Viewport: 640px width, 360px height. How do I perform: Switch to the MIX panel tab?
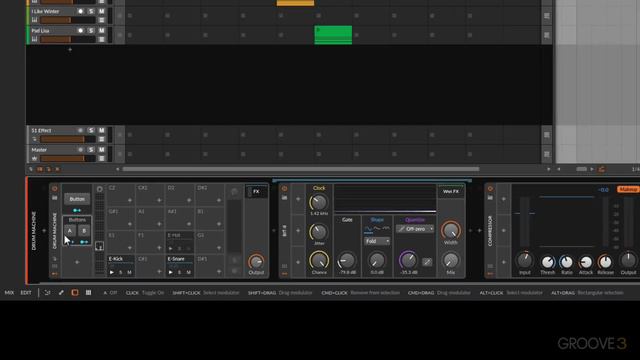[x=9, y=293]
